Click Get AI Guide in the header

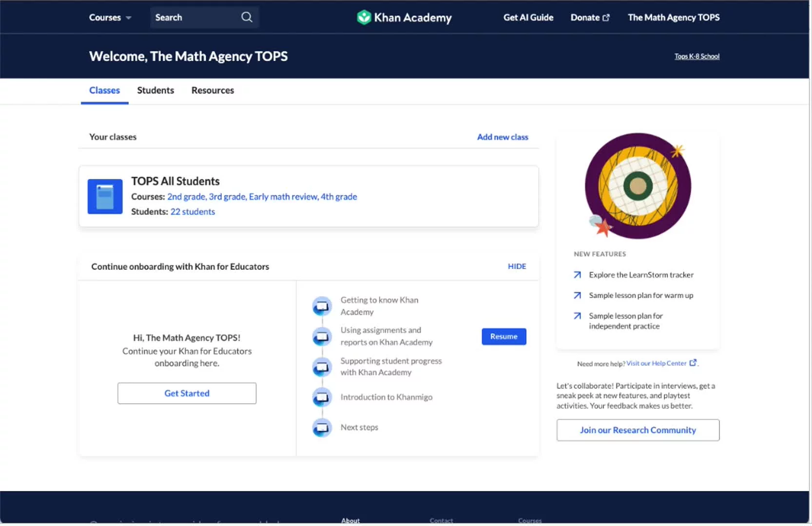(x=528, y=18)
